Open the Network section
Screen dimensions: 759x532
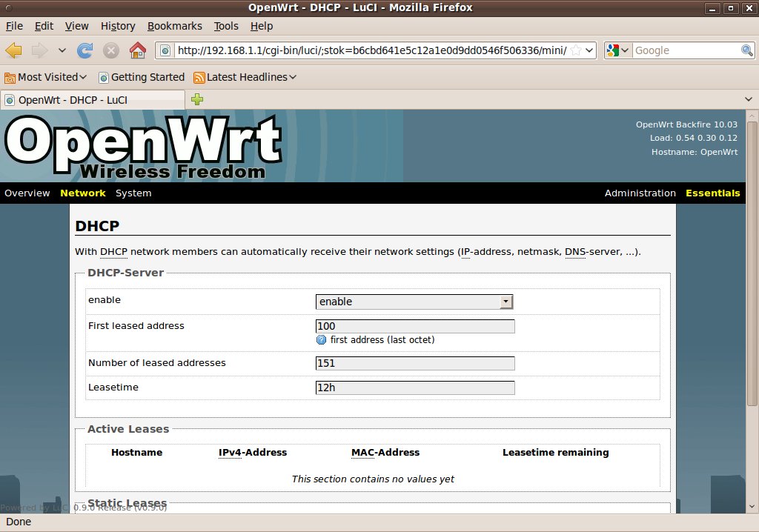83,193
